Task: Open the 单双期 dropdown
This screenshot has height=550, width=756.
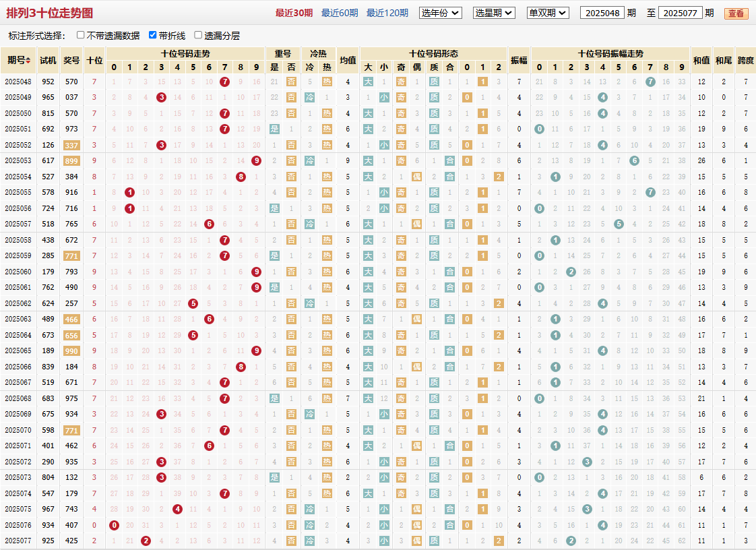Action: tap(548, 13)
